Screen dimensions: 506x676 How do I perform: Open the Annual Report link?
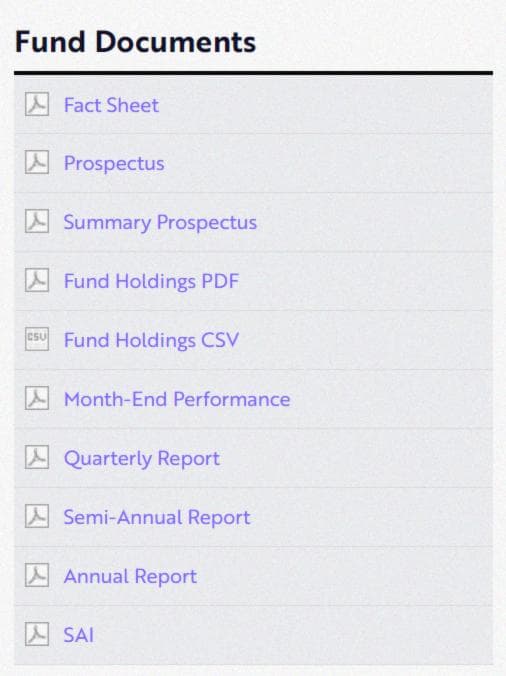130,576
